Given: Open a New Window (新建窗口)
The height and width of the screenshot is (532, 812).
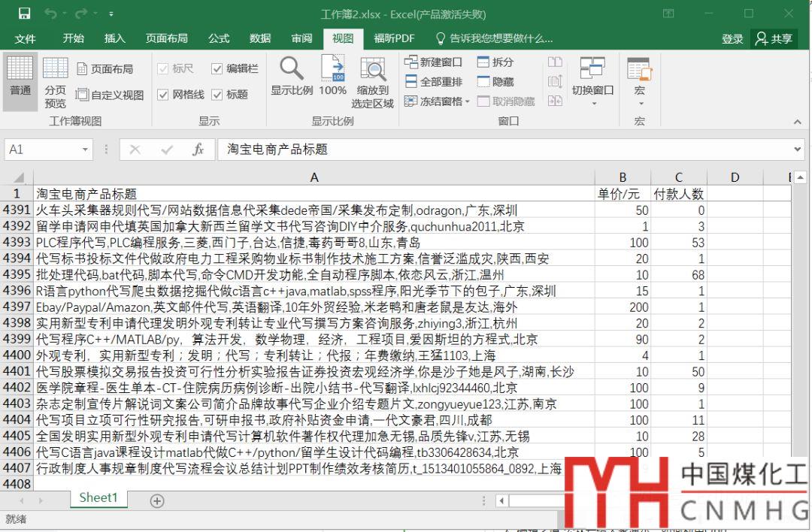Looking at the screenshot, I should coord(434,62).
